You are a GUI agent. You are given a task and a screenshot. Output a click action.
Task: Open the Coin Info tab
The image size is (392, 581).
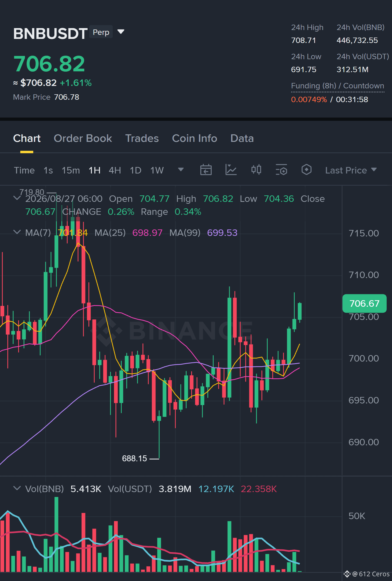194,138
